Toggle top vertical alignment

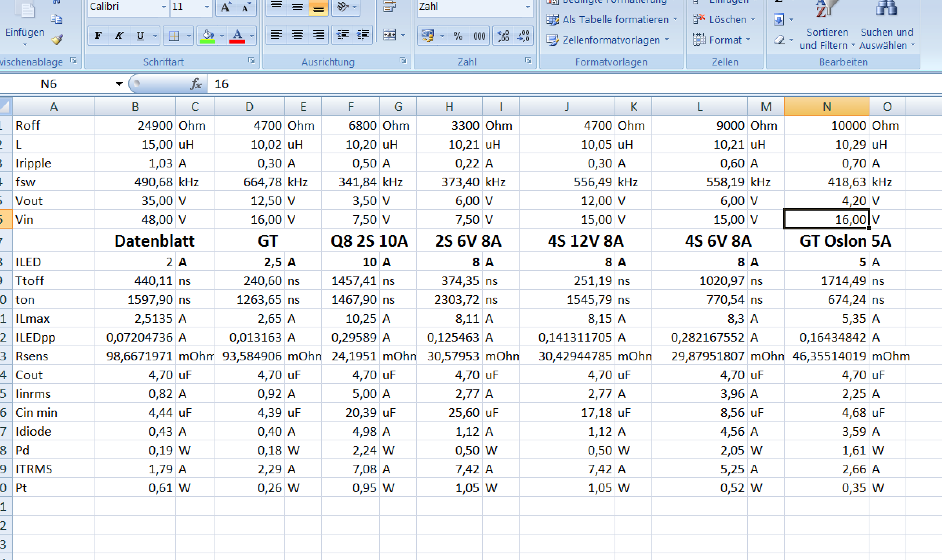point(276,7)
